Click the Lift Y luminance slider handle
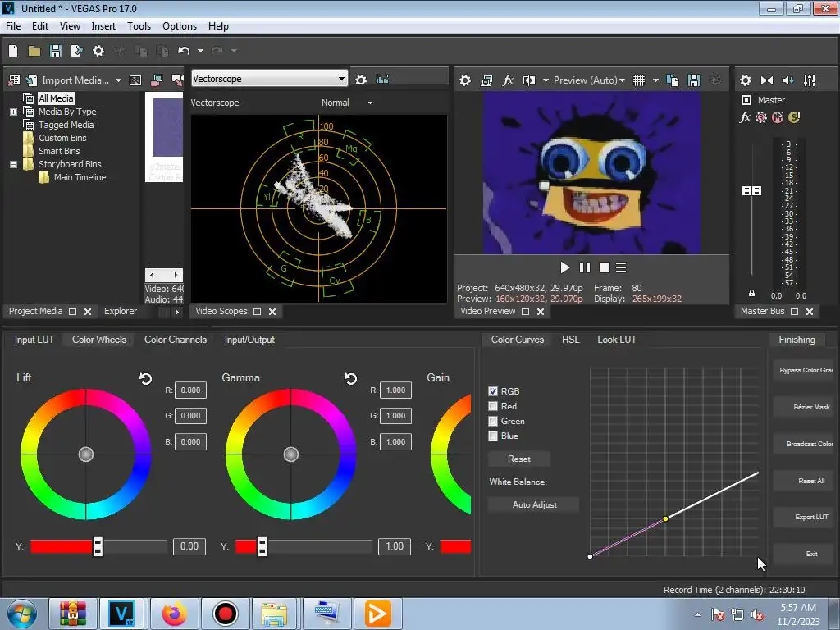 98,546
